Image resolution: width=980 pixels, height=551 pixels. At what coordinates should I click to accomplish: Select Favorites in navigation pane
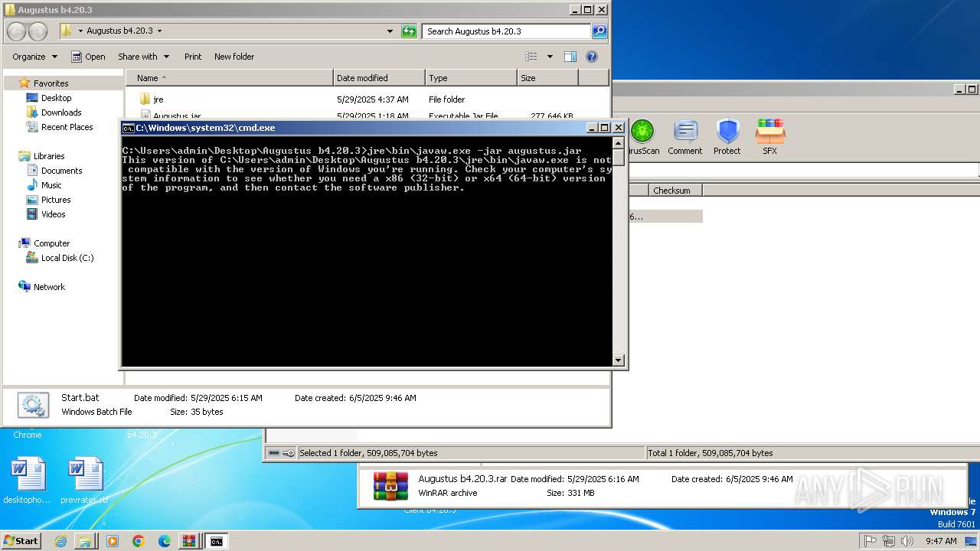click(x=51, y=83)
